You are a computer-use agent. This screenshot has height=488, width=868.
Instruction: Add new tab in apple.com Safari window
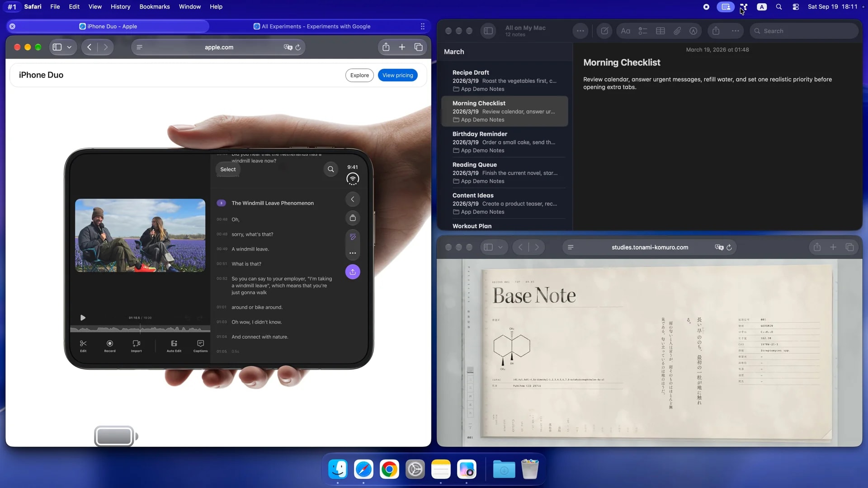point(402,47)
